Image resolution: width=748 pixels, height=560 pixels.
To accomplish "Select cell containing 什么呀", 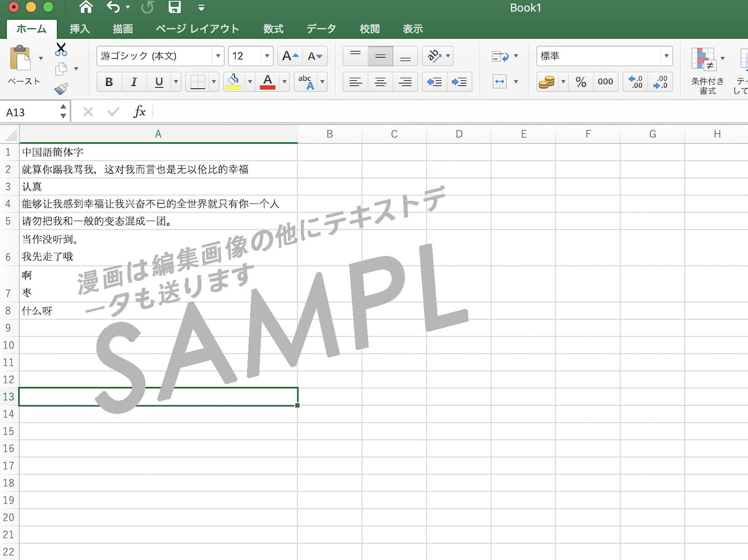I will coord(158,310).
